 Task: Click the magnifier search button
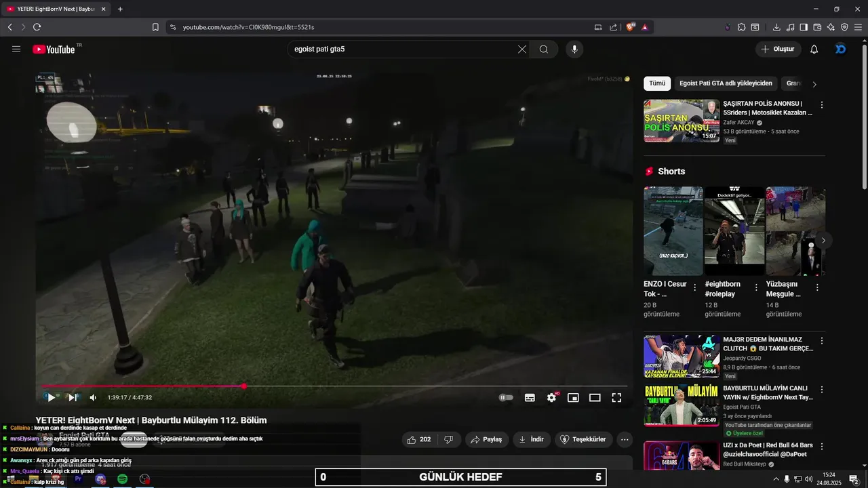pyautogui.click(x=544, y=49)
